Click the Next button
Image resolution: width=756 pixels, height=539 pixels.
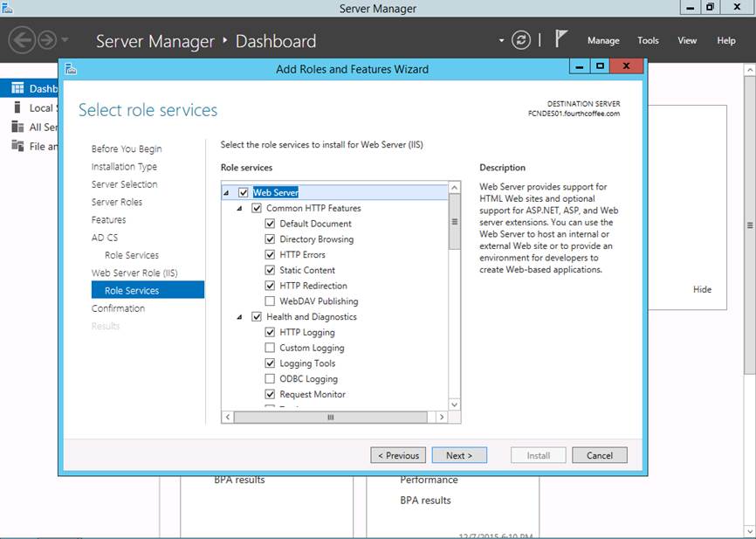coord(459,455)
